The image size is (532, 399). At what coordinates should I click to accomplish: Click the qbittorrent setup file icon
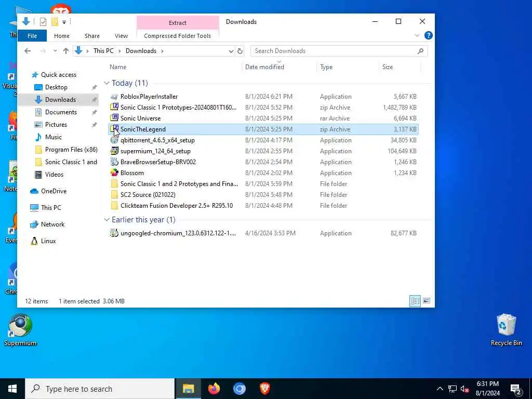point(114,140)
